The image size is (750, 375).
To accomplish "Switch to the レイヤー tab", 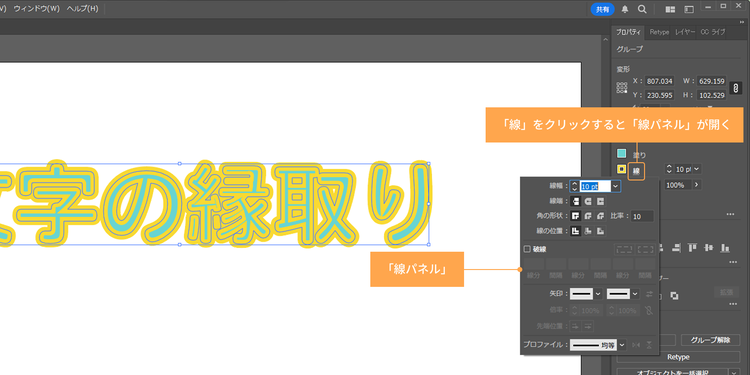I will 685,32.
